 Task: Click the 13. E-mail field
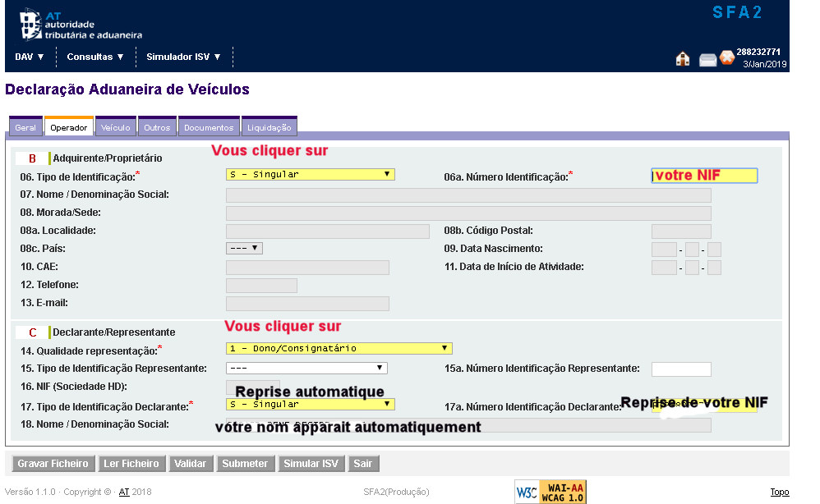[x=307, y=304]
